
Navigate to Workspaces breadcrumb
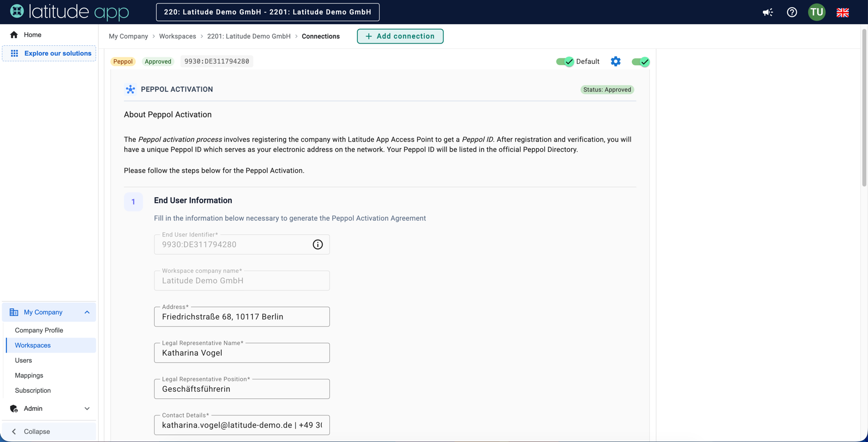(177, 36)
